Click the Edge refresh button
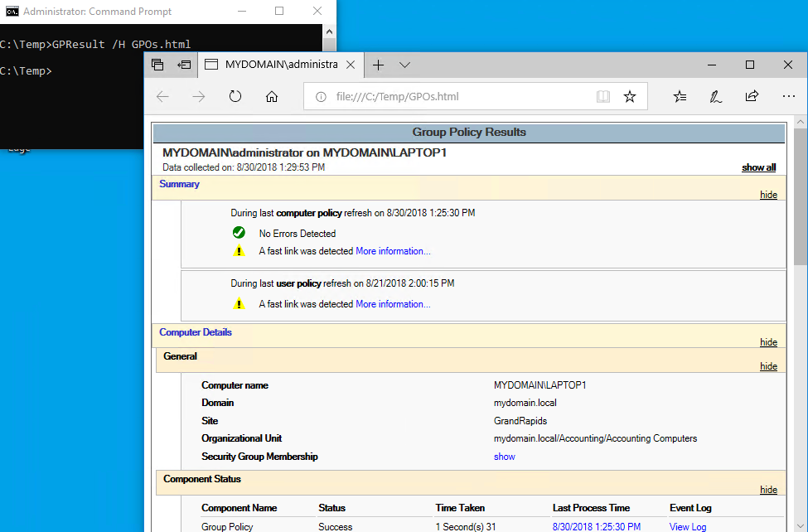The width and height of the screenshot is (808, 532). [x=235, y=97]
